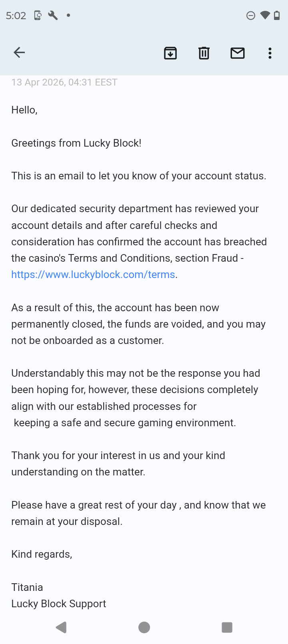Screen dimensions: 288x644
Task: Tap the 'Kind regards,' closing text
Action: [x=42, y=555]
